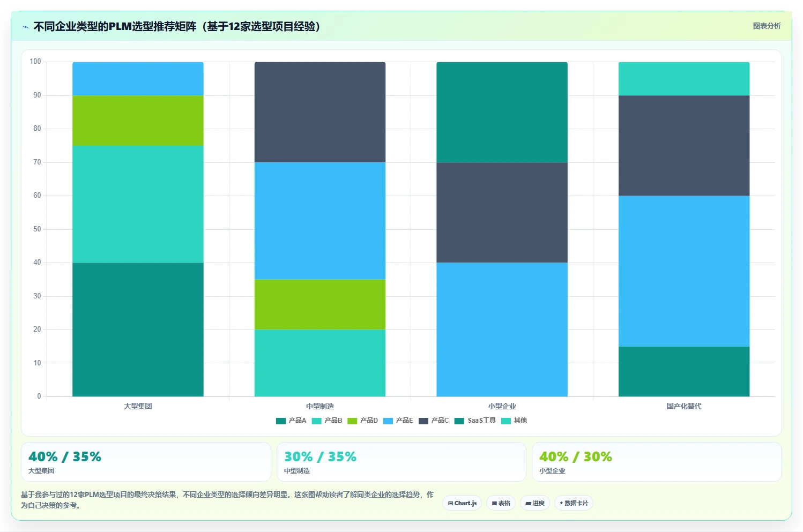Select the blue bottom segment of 小型企业 bar
Screen dimensions: 803x532
tap(502, 329)
